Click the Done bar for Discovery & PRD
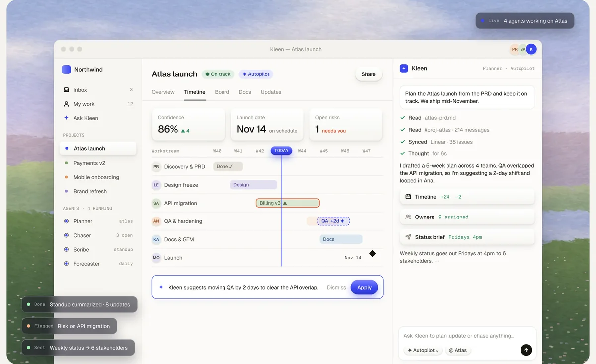The height and width of the screenshot is (364, 596). pos(228,167)
